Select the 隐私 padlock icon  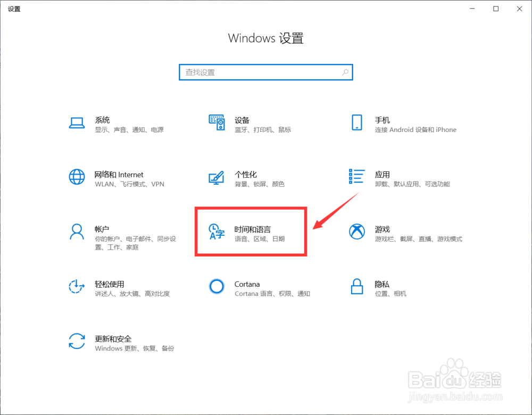(x=356, y=286)
